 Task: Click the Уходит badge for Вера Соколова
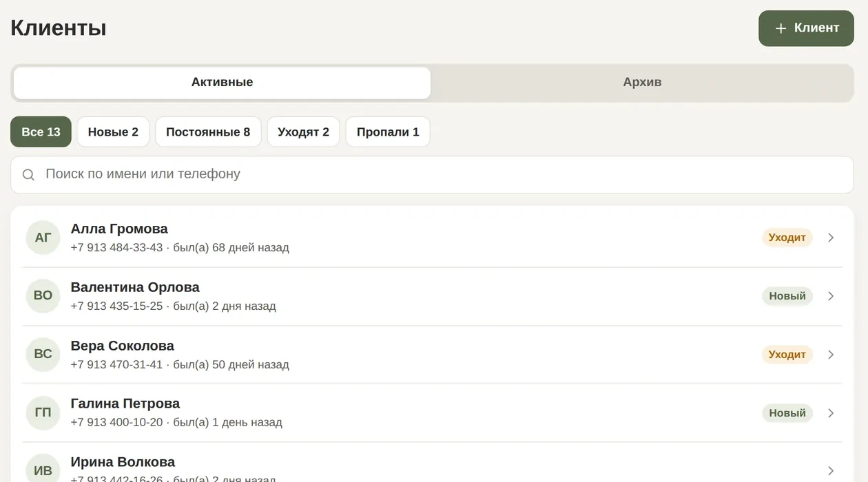click(787, 355)
